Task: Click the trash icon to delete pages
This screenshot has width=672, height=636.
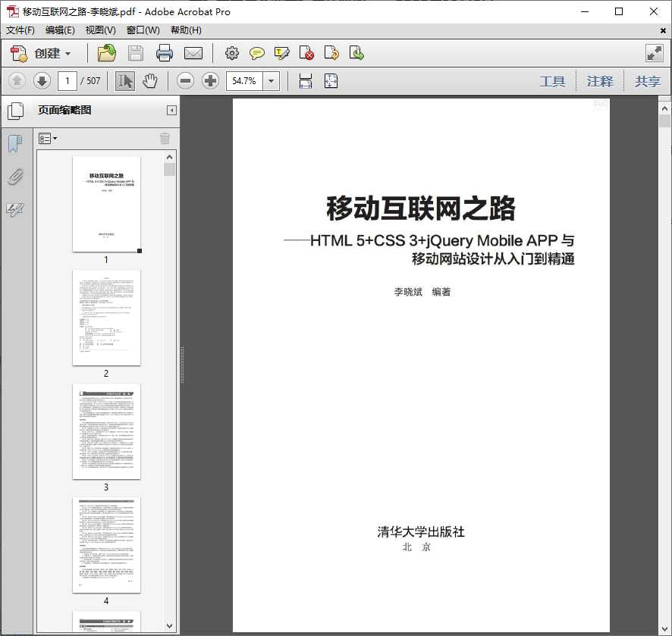Action: tap(165, 138)
